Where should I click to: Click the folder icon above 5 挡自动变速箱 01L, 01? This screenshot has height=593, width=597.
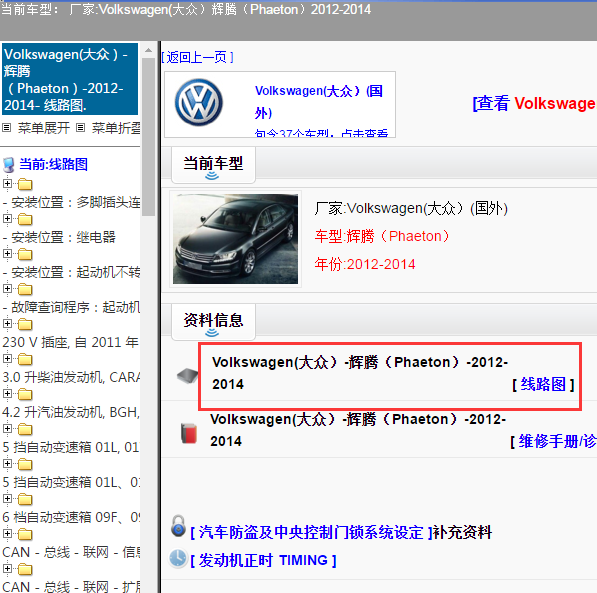25,430
